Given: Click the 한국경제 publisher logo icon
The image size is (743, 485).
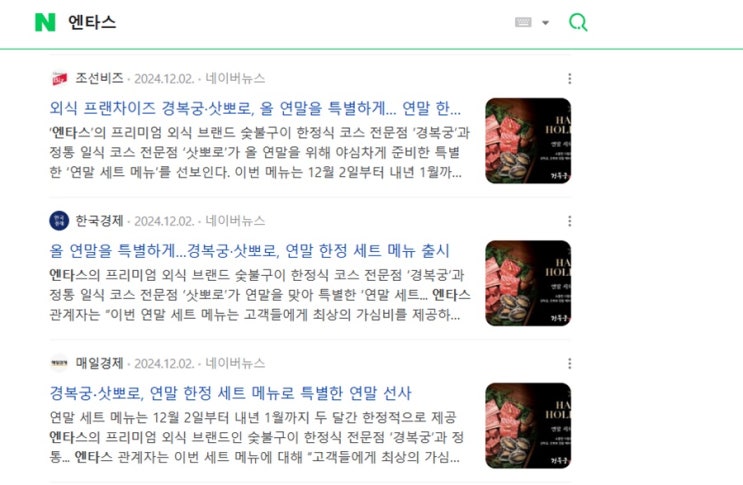Looking at the screenshot, I should (59, 221).
